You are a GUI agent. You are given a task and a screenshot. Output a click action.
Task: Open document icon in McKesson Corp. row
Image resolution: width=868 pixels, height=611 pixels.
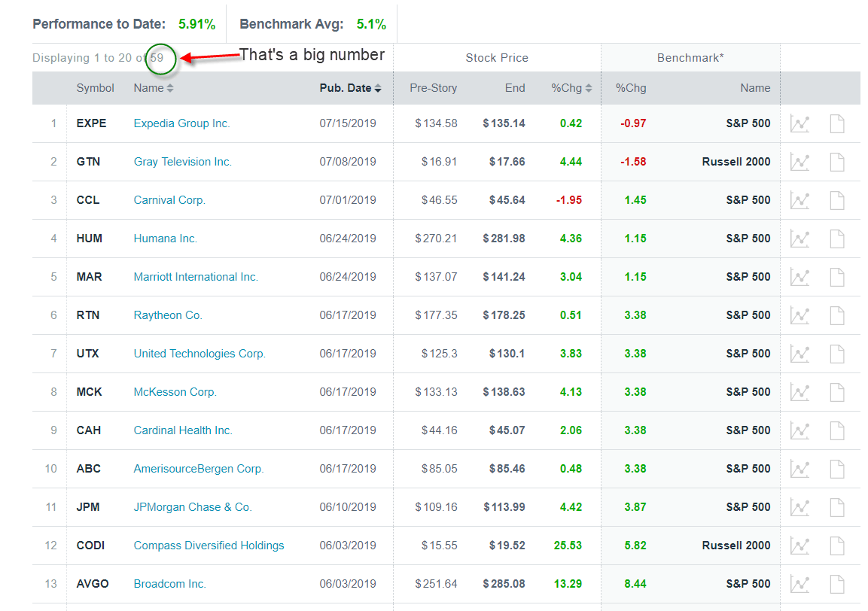[x=837, y=392]
